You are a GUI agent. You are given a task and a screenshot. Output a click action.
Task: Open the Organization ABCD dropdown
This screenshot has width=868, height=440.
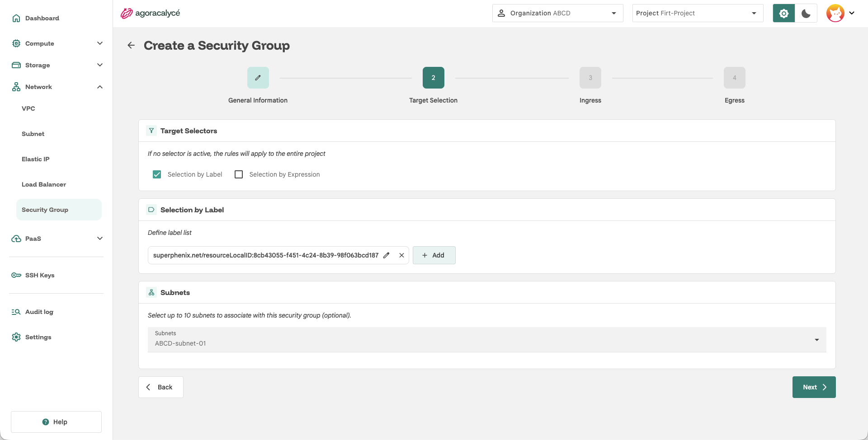(x=558, y=13)
